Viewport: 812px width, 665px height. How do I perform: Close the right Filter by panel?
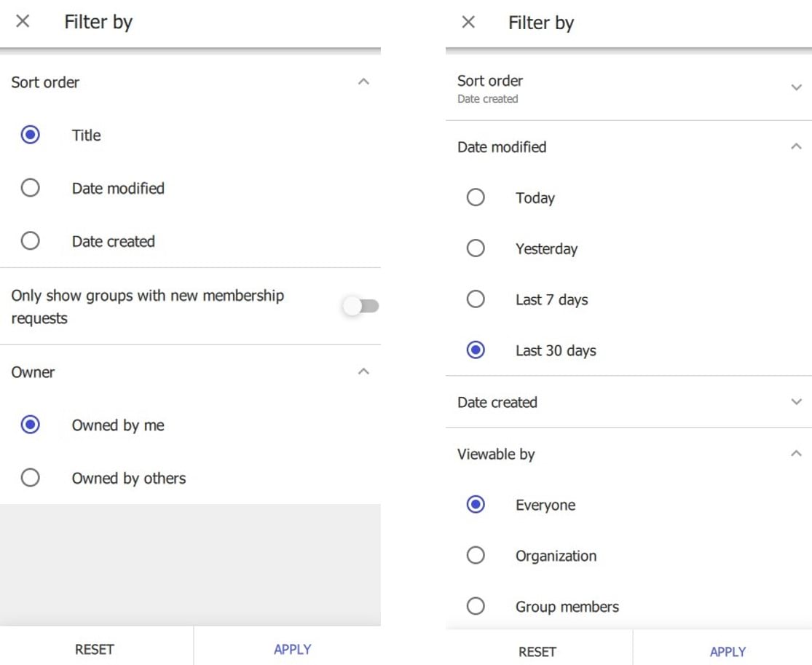point(468,23)
